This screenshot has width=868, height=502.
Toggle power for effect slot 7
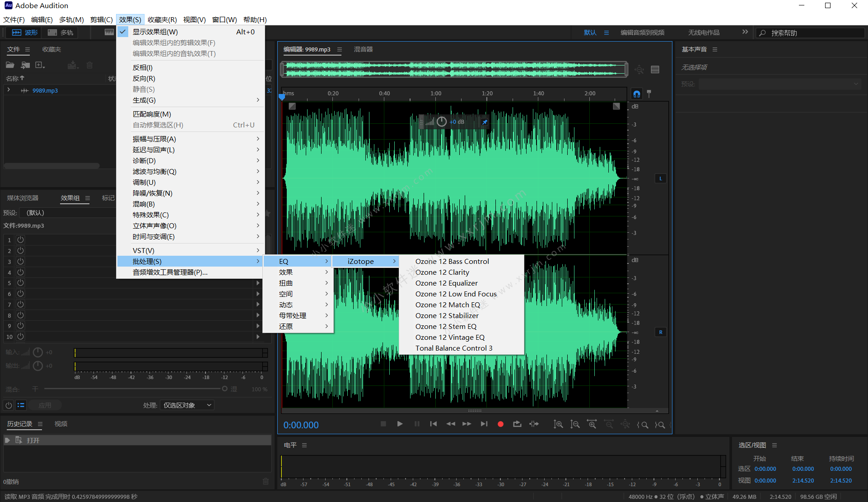point(20,305)
